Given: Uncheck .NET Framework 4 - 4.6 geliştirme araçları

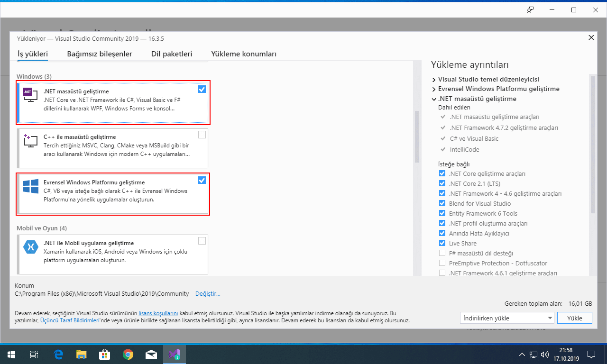Looking at the screenshot, I should 442,193.
